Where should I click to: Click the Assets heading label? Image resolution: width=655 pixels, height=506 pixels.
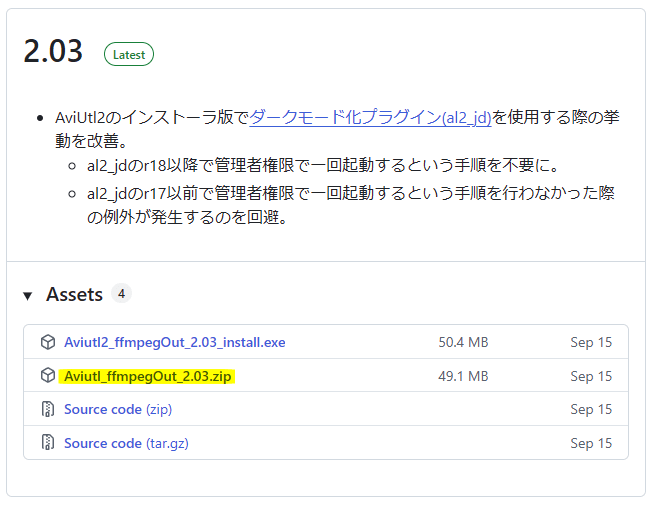[x=74, y=295]
